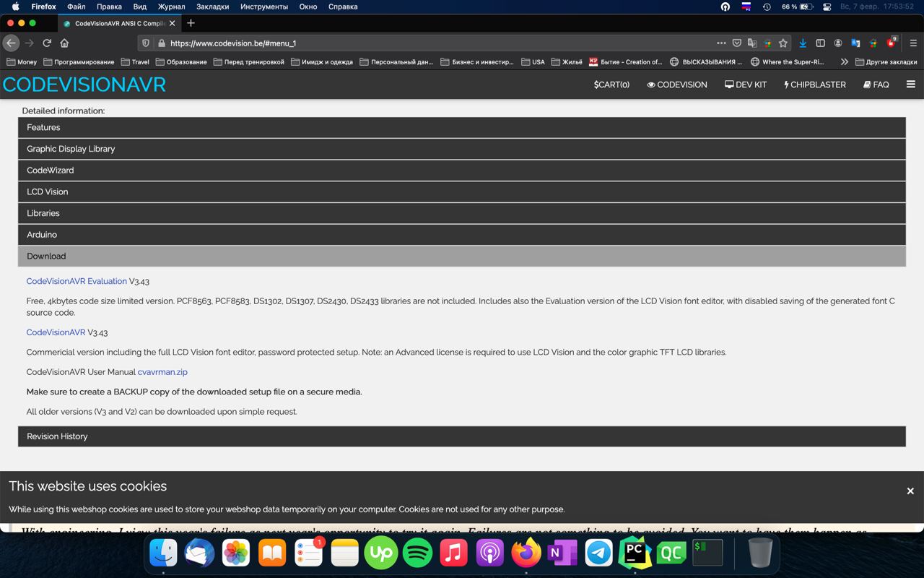
Task: Open the Журнал menu
Action: (x=172, y=7)
